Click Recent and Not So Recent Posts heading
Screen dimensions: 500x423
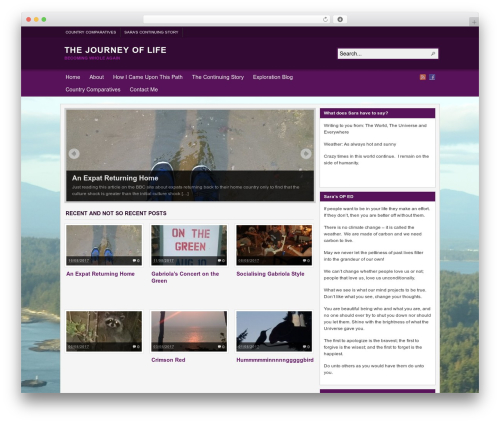coord(116,213)
